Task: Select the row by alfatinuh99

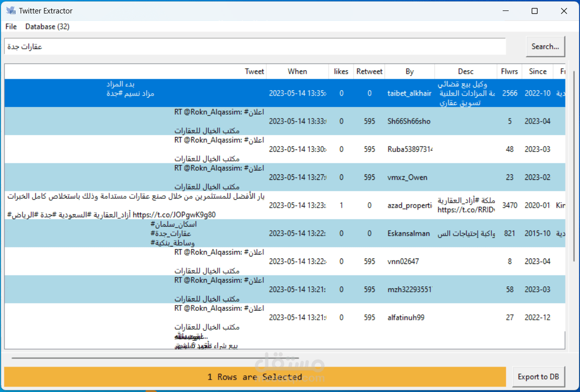Action: tap(285, 317)
